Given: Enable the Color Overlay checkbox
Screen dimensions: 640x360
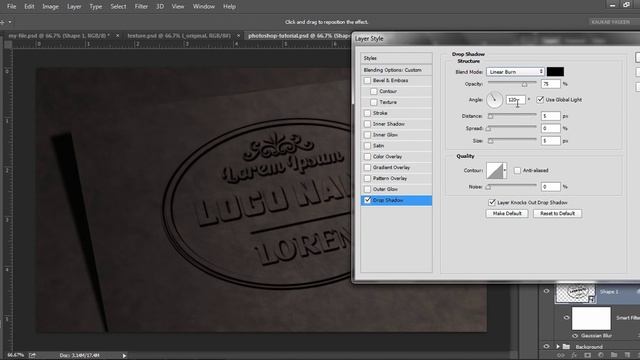Looking at the screenshot, I should click(x=367, y=157).
